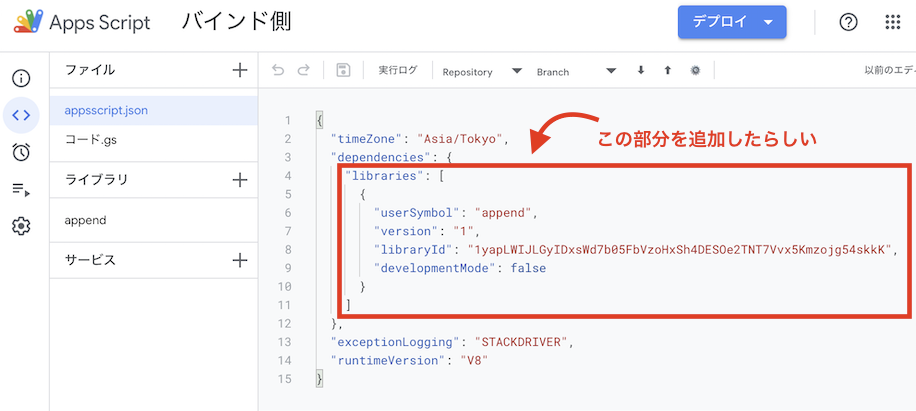Click the pull down-arrow icon
Image resolution: width=916 pixels, height=411 pixels.
(x=641, y=71)
